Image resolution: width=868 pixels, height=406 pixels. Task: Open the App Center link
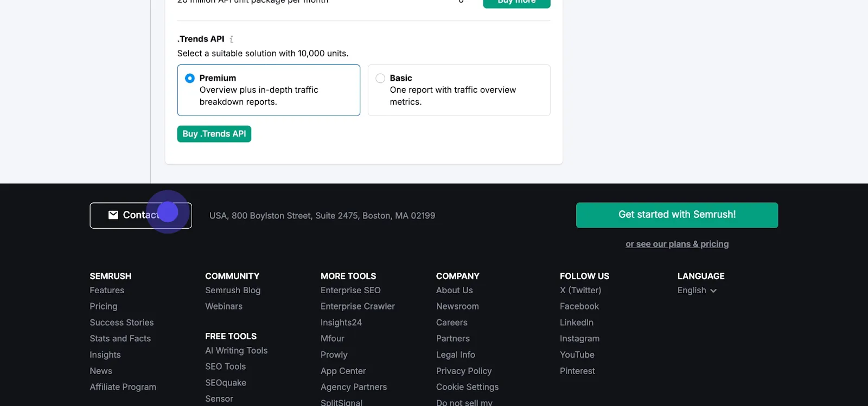click(343, 371)
